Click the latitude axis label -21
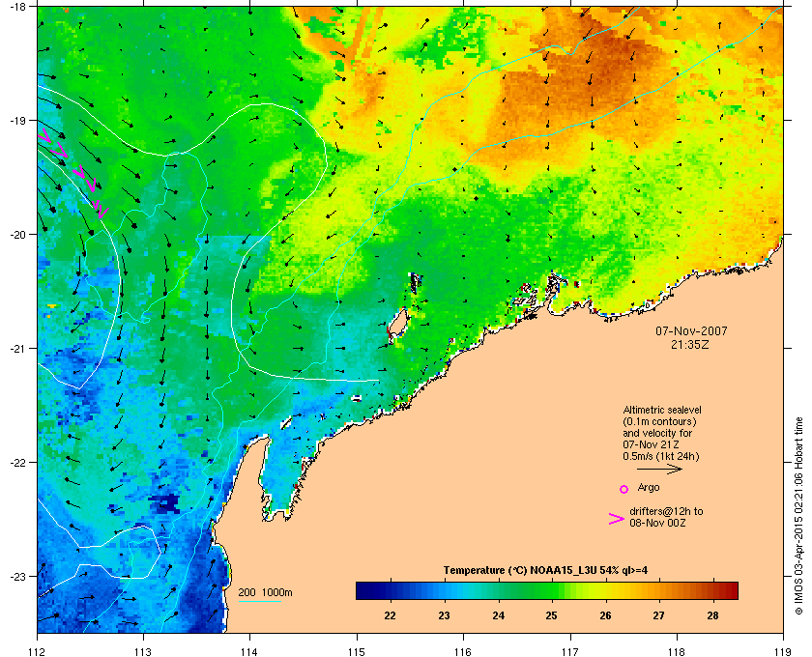 [x=17, y=348]
